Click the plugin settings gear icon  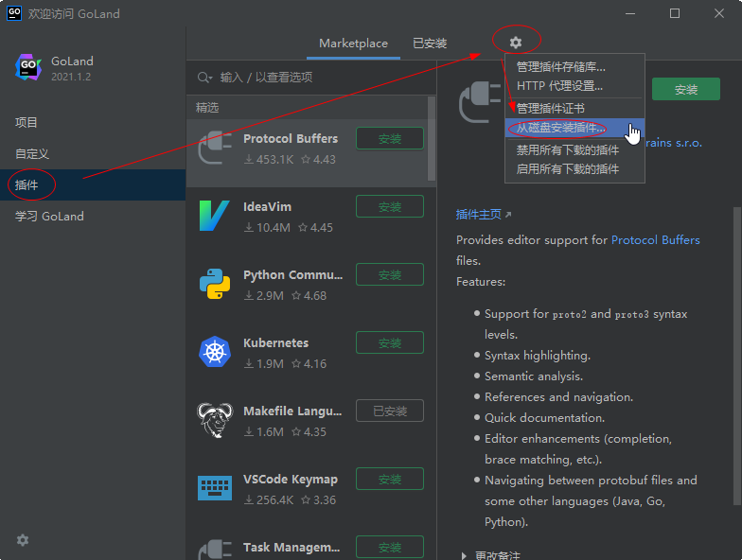[515, 43]
